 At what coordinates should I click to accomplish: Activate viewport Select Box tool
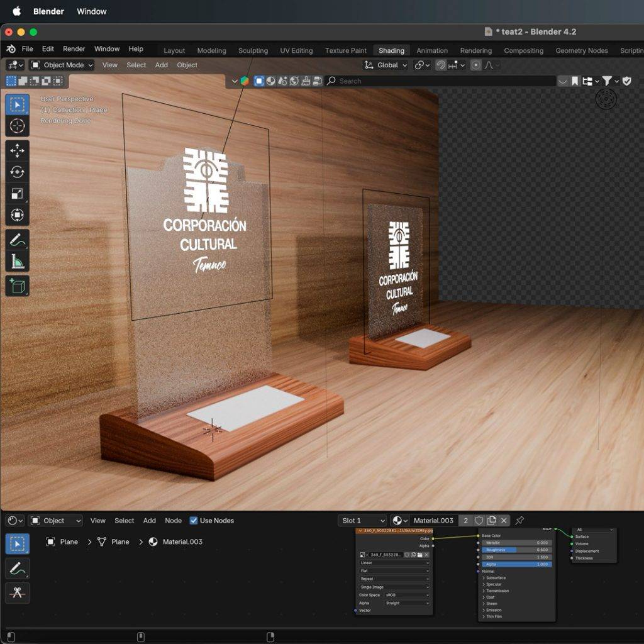(x=17, y=105)
